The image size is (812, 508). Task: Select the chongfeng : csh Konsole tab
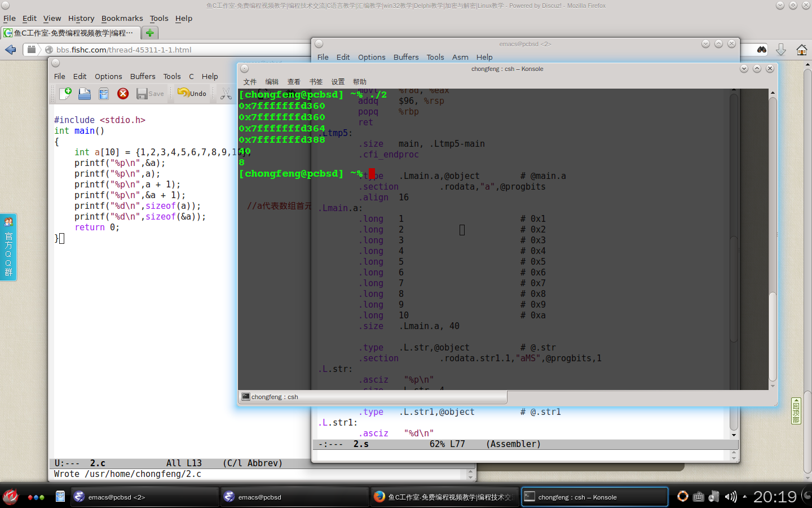click(x=373, y=397)
